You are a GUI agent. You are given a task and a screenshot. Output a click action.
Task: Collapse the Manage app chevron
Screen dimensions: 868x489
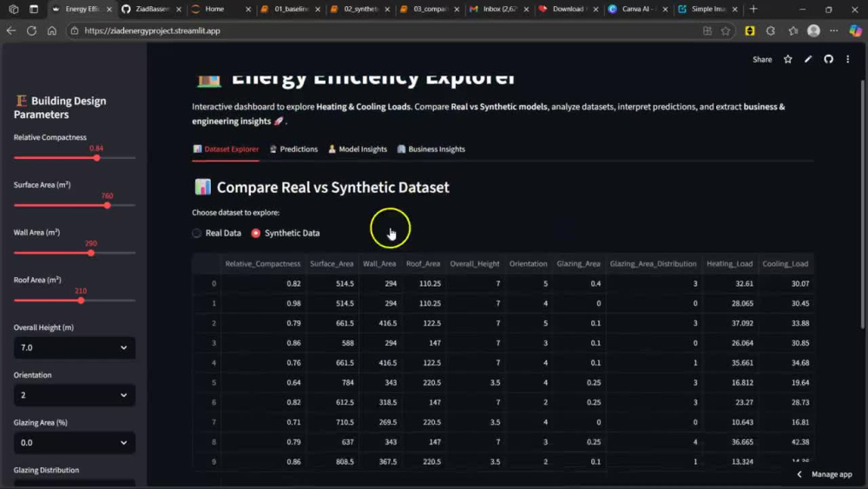799,474
